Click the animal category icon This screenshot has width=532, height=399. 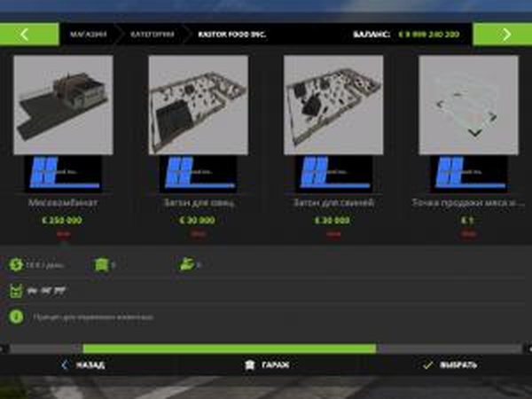click(16, 291)
